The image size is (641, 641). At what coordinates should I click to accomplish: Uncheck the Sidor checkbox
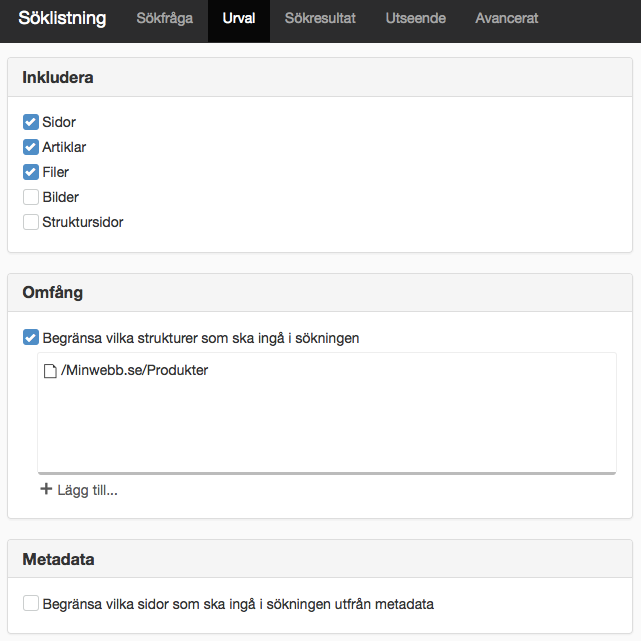point(31,122)
